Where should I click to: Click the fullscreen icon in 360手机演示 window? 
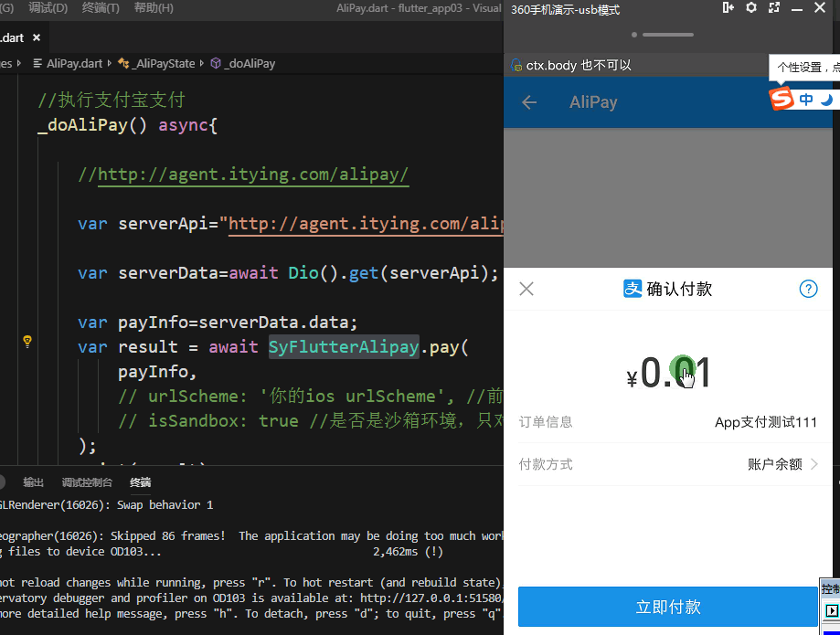[774, 7]
